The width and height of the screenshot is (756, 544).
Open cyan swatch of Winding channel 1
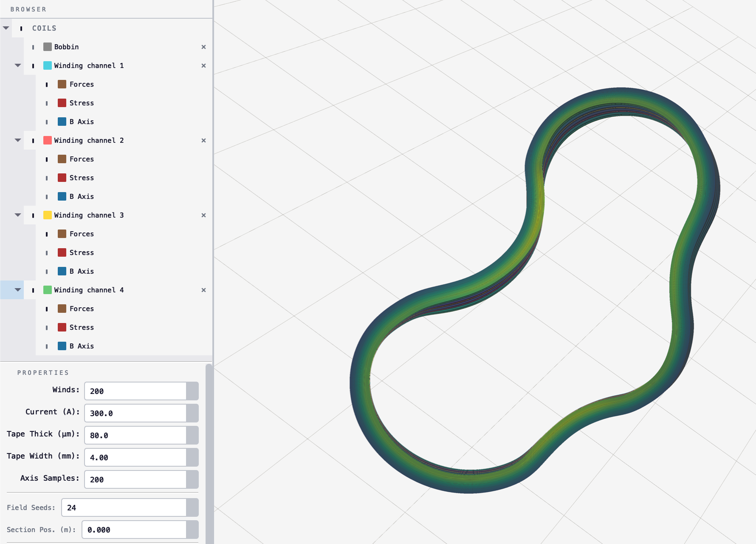coord(48,65)
